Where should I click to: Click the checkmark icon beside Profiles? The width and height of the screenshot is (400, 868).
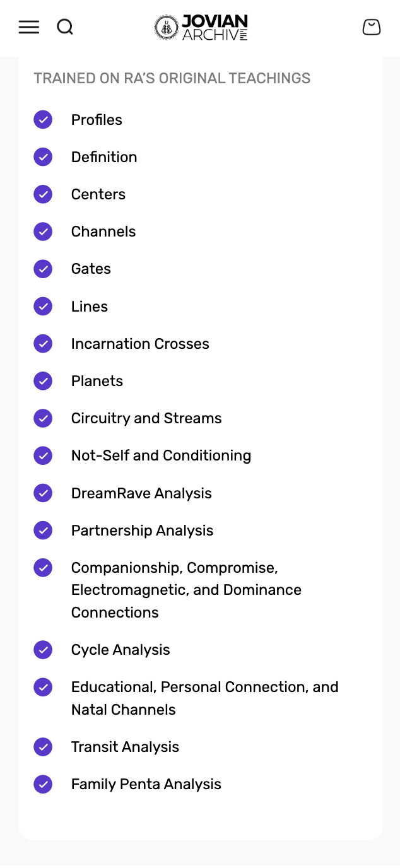(43, 119)
